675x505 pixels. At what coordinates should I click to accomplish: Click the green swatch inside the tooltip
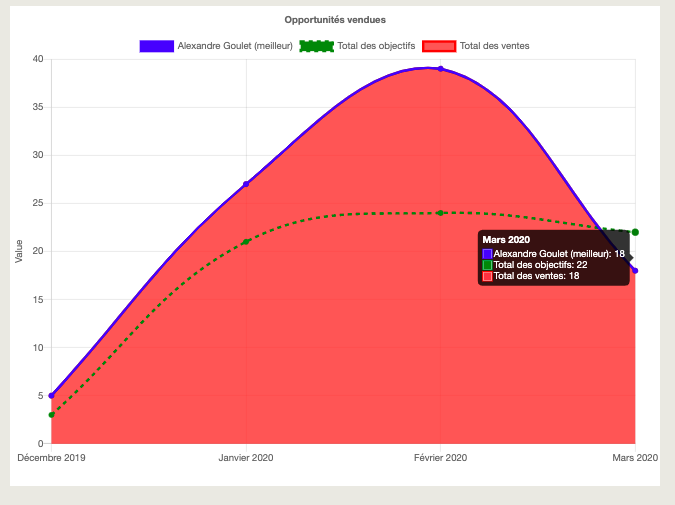(487, 265)
